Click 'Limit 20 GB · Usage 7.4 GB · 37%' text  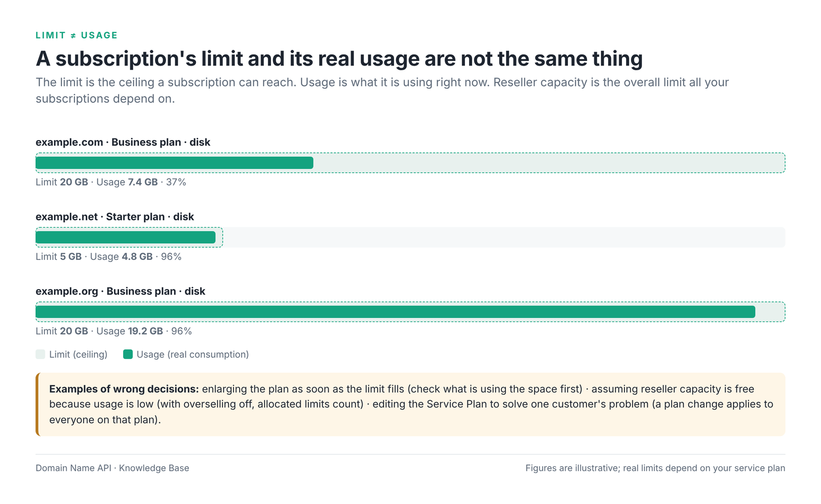tap(111, 182)
